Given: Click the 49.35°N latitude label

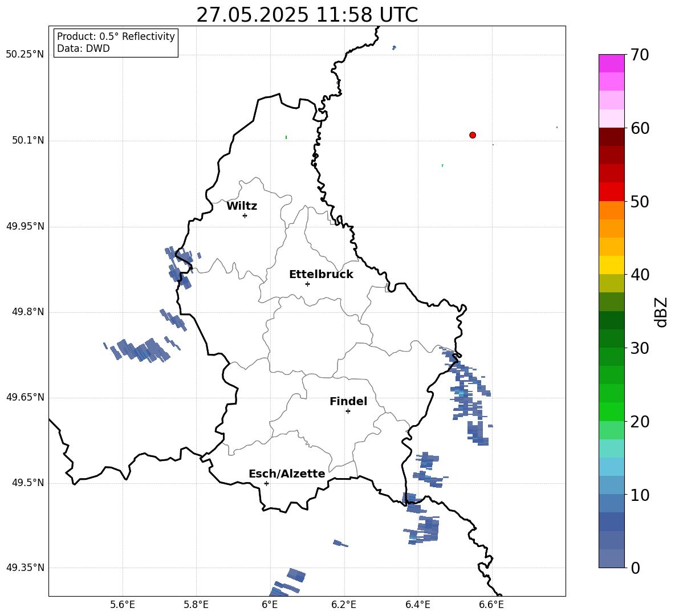Looking at the screenshot, I should coord(25,568).
